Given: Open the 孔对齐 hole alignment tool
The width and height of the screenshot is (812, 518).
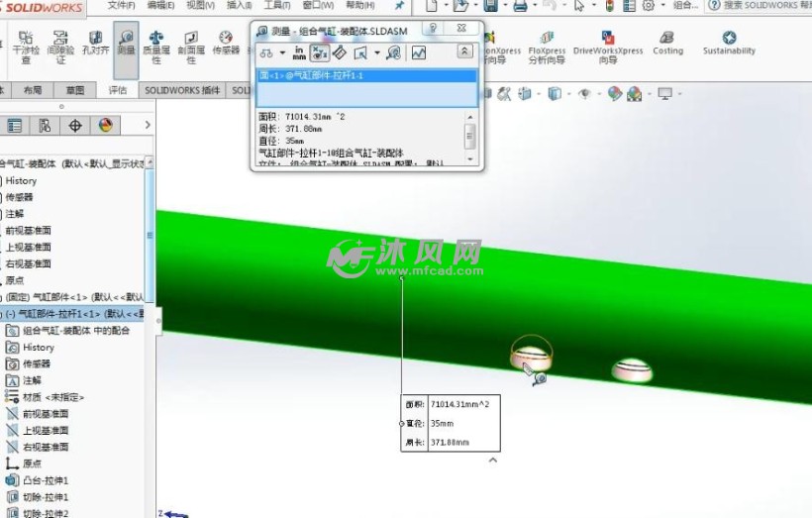Looking at the screenshot, I should tap(95, 43).
